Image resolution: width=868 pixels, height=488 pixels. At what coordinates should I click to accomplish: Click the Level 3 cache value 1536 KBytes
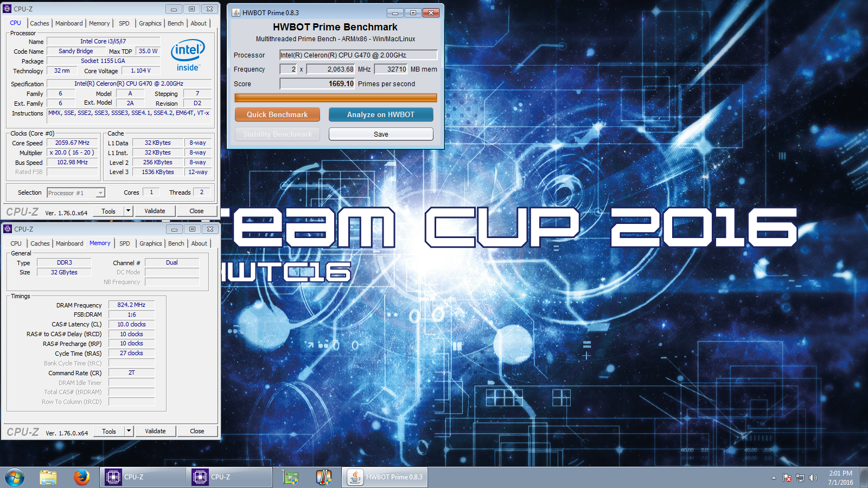[158, 172]
